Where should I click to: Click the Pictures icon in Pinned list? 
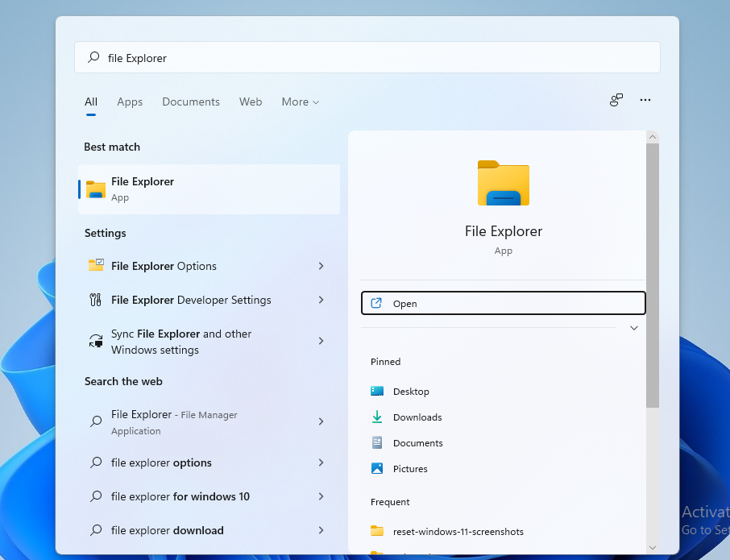click(377, 468)
